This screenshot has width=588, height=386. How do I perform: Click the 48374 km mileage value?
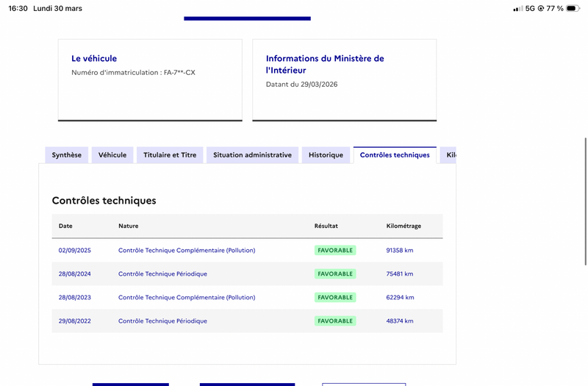(x=400, y=321)
